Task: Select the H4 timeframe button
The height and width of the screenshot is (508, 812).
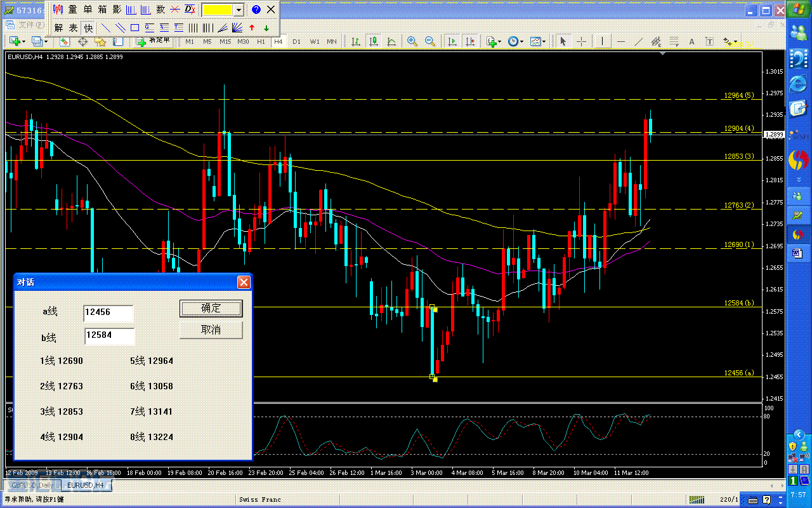Action: (278, 42)
